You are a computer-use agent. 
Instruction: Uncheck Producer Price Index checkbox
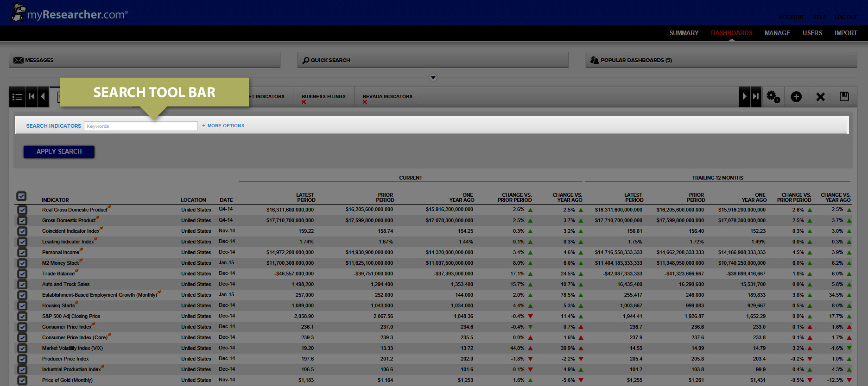22,359
